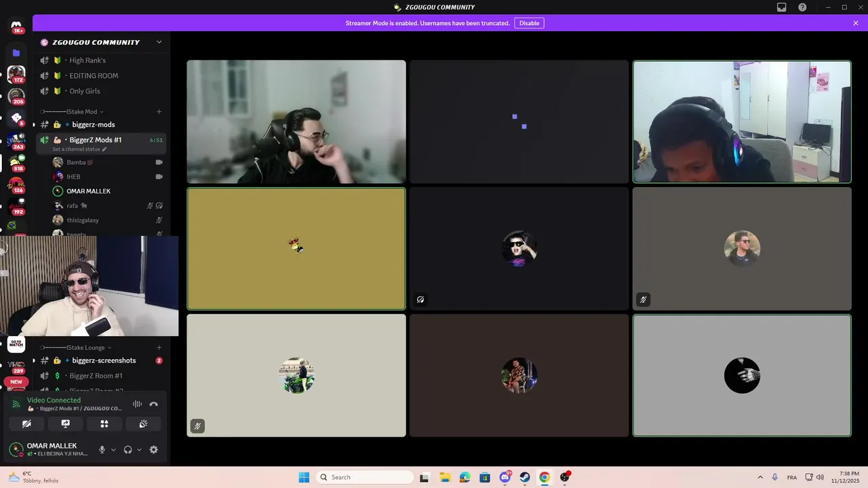Screen dimensions: 868x488
Task: Open microphone input options dropdown arrow
Action: click(x=113, y=449)
